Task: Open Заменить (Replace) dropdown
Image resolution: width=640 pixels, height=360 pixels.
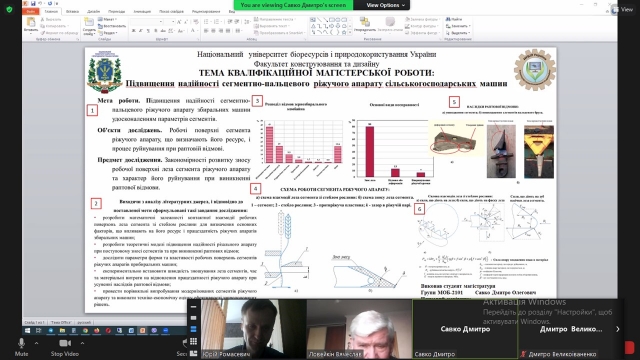Action: (x=457, y=26)
